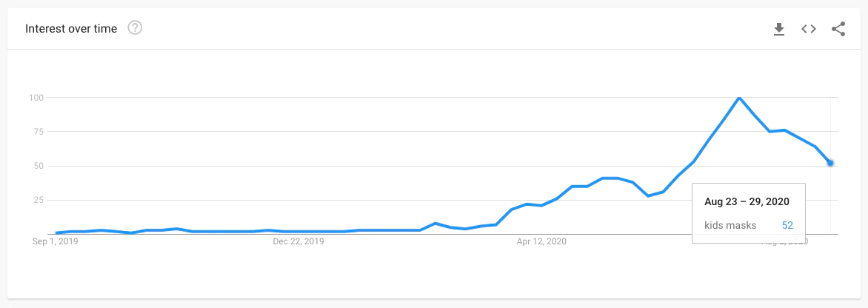Click the "Interest over time" heading
This screenshot has width=868, height=308.
71,29
